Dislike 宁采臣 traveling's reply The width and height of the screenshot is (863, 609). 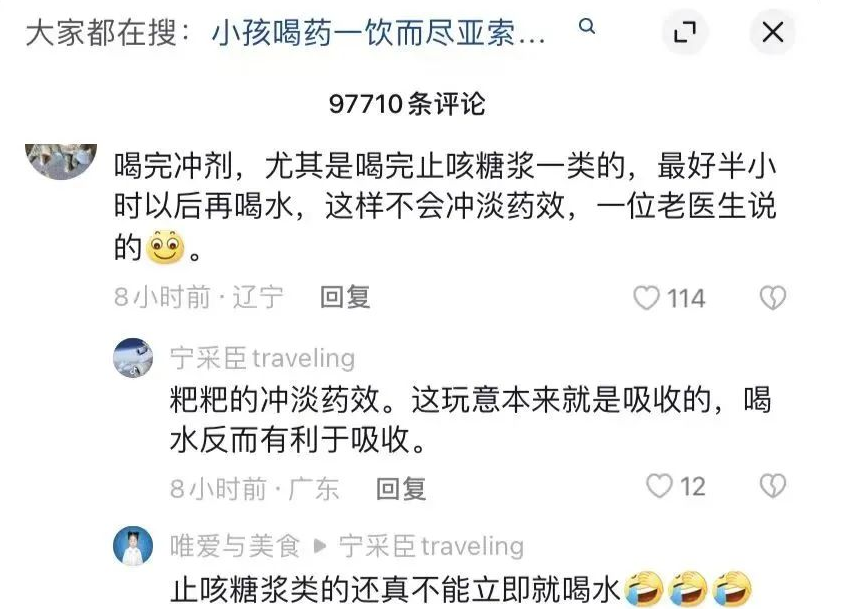point(772,486)
